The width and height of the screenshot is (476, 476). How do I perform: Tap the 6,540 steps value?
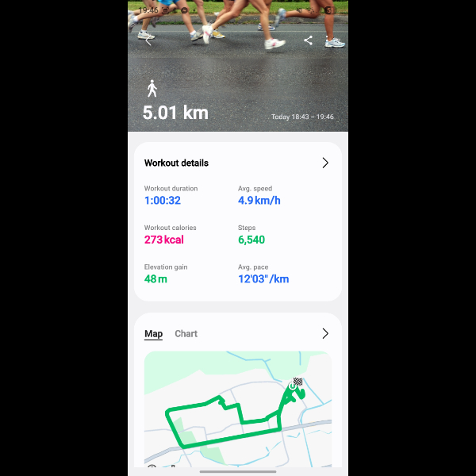pos(251,240)
